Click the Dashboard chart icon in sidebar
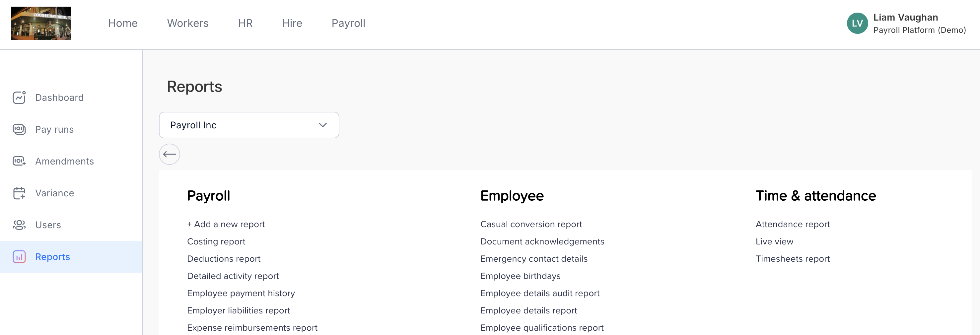The height and width of the screenshot is (335, 980). tap(19, 97)
